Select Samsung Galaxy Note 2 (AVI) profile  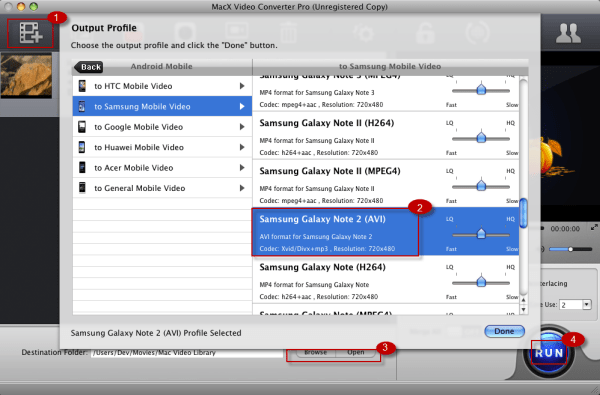pos(386,232)
